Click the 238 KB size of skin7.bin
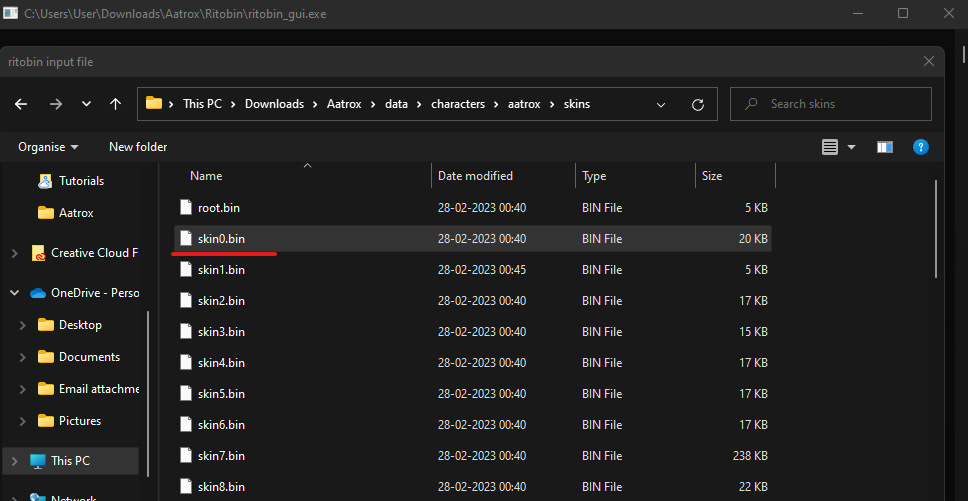The height and width of the screenshot is (501, 968). point(749,456)
